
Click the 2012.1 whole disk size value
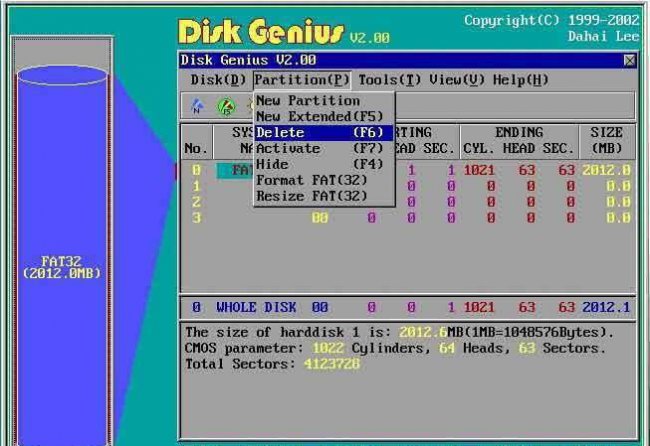[x=606, y=307]
